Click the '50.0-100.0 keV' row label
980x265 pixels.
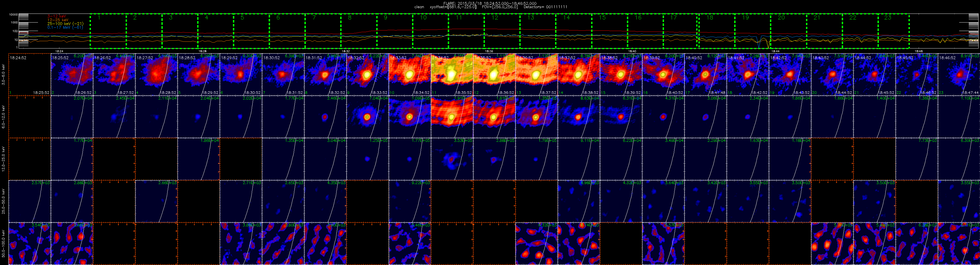[x=4, y=243]
